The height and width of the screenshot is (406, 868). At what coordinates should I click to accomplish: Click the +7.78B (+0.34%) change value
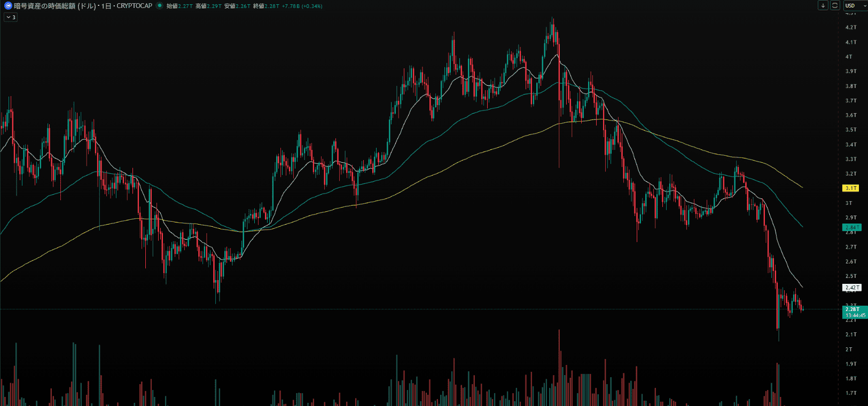click(x=302, y=6)
